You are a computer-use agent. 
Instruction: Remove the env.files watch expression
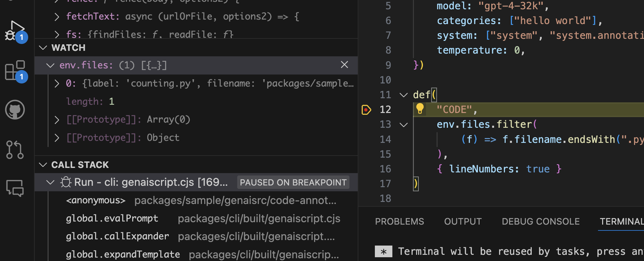pyautogui.click(x=344, y=65)
